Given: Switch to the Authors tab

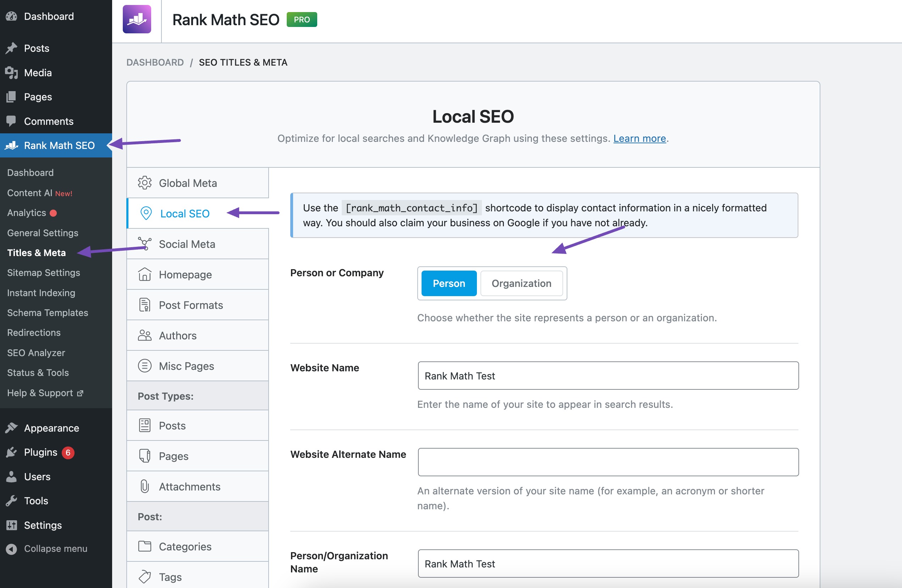Looking at the screenshot, I should 178,335.
